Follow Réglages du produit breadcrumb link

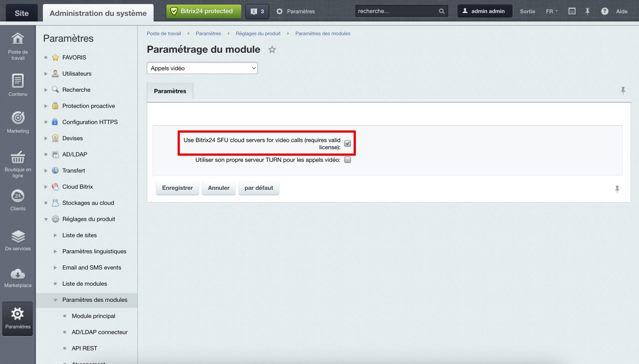pos(258,33)
